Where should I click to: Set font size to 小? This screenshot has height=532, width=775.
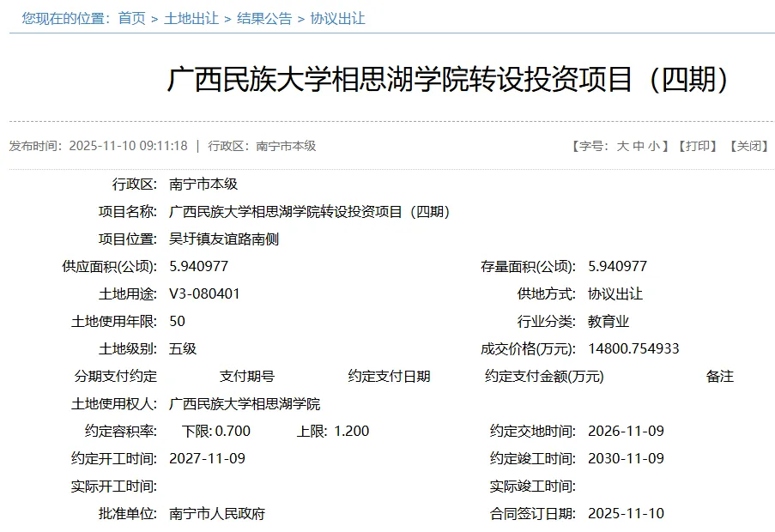coord(654,146)
